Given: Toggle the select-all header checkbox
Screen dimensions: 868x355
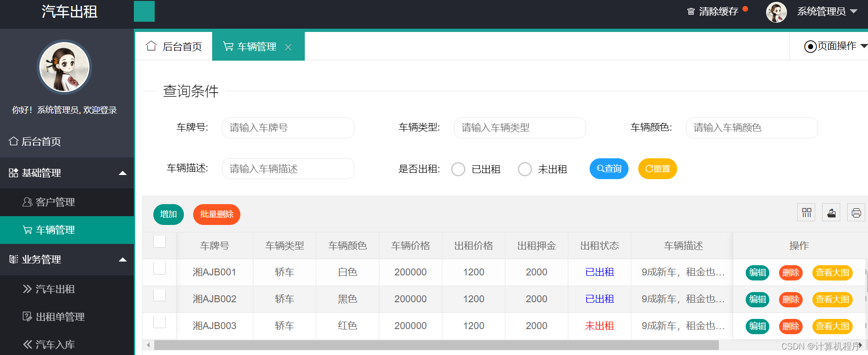Looking at the screenshot, I should 160,241.
